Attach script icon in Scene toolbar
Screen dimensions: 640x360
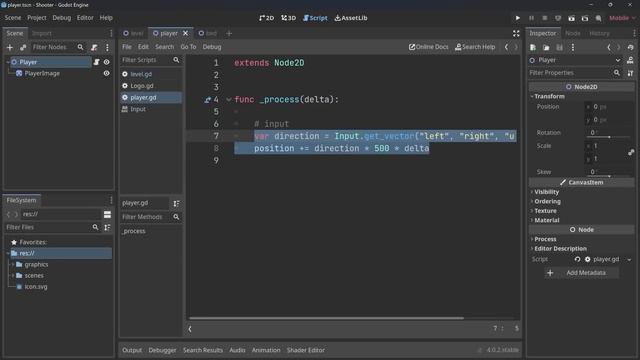click(x=94, y=47)
